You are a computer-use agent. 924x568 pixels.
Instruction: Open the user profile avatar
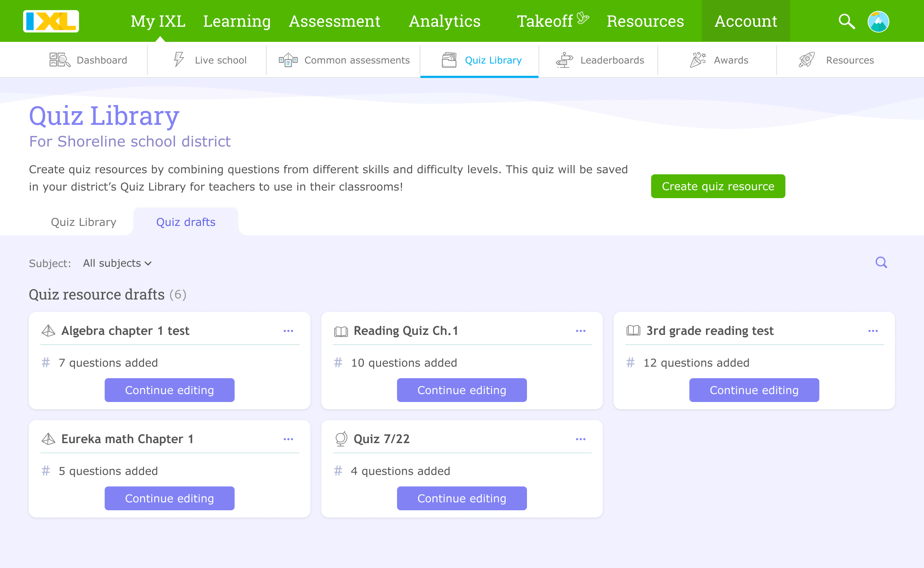coord(878,21)
